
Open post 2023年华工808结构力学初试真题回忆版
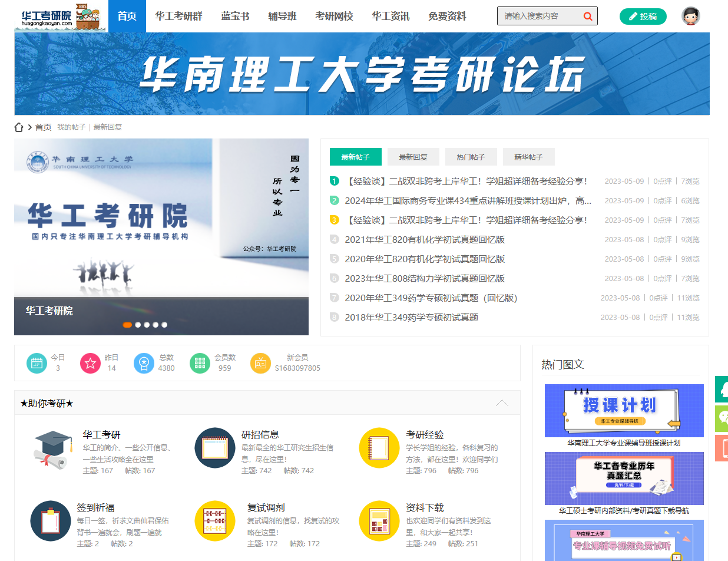425,278
